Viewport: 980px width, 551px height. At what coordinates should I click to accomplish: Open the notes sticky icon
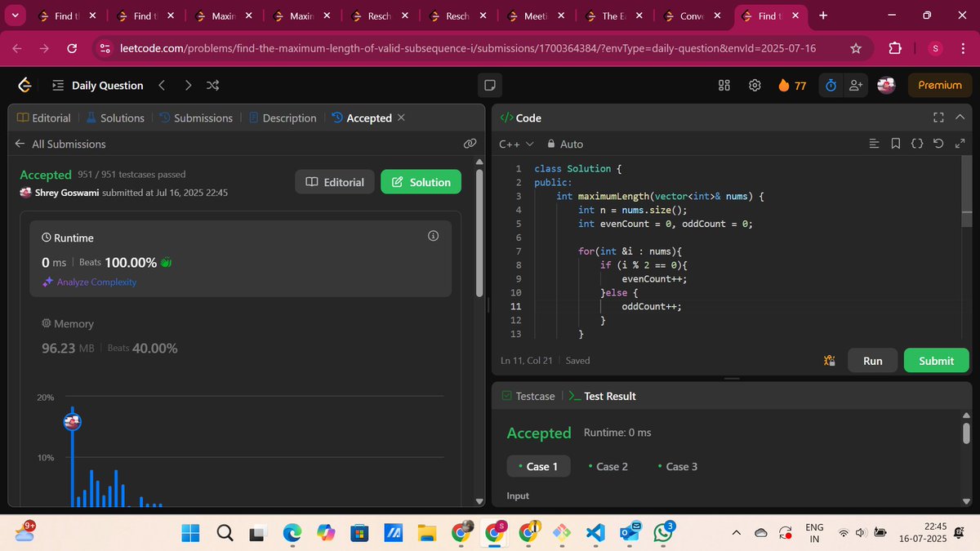pyautogui.click(x=490, y=85)
